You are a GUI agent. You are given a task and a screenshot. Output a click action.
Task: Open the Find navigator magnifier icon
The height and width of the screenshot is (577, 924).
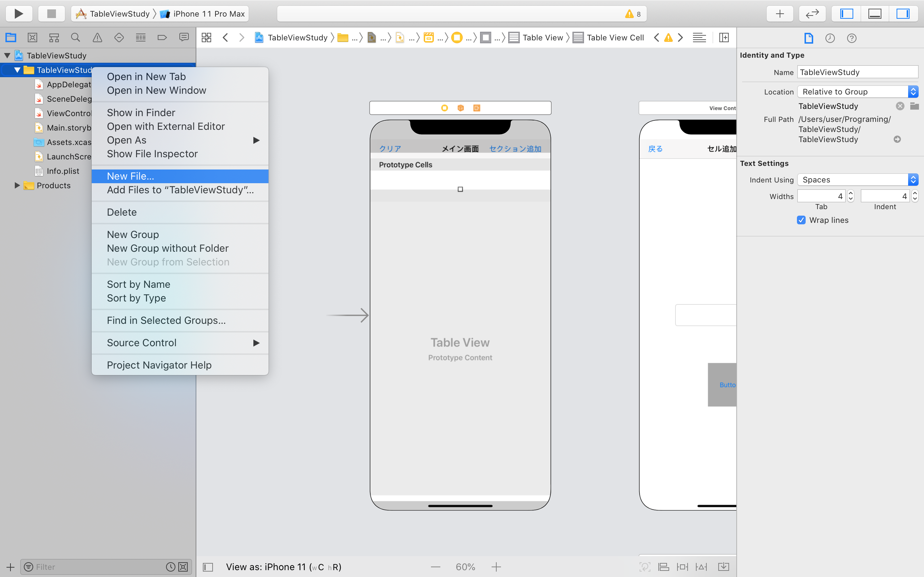click(75, 38)
